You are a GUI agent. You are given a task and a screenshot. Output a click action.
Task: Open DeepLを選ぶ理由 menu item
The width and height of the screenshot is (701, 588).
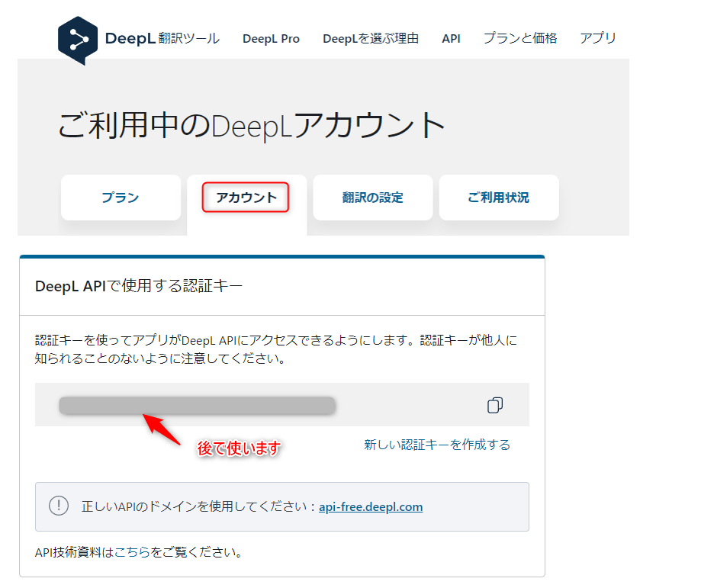click(x=371, y=39)
